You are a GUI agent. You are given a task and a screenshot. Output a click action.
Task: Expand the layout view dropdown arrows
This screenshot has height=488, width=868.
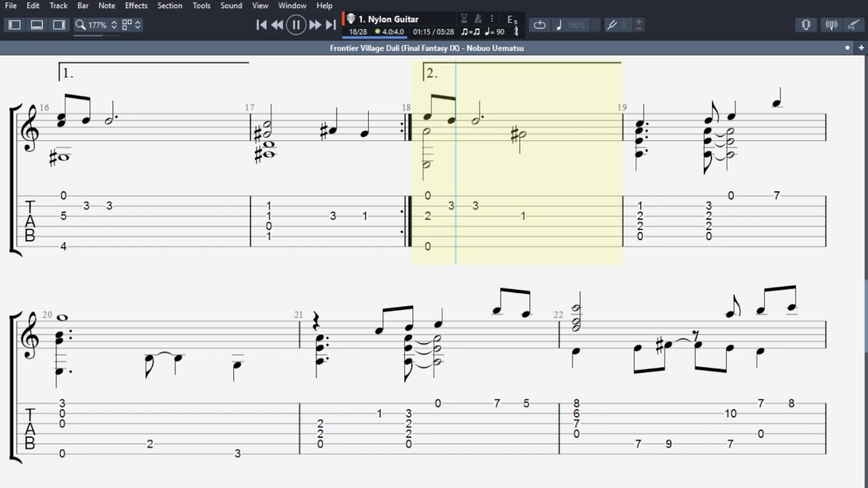[x=138, y=25]
